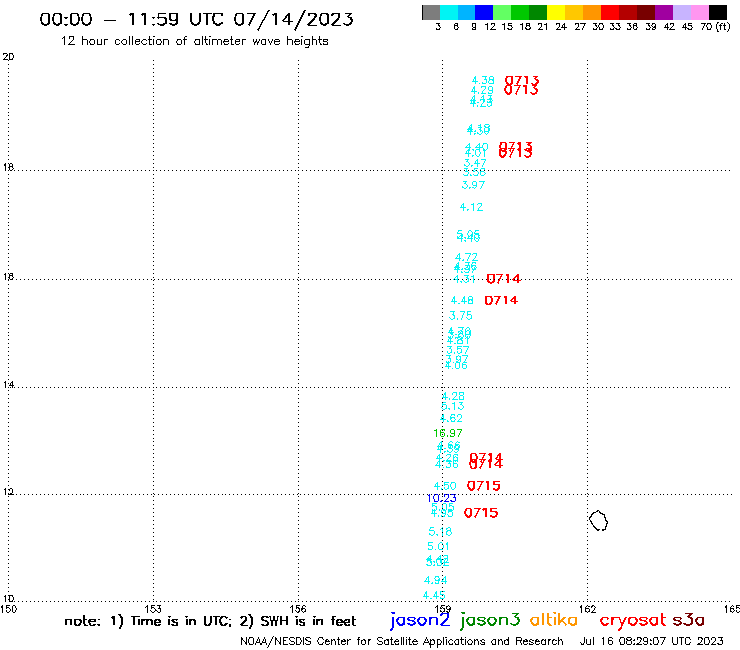Select the 162 longitude axis label

click(588, 609)
